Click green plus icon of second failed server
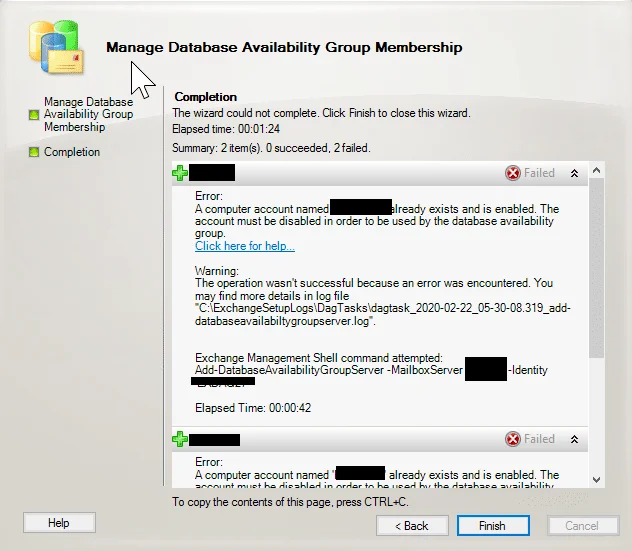 click(180, 439)
